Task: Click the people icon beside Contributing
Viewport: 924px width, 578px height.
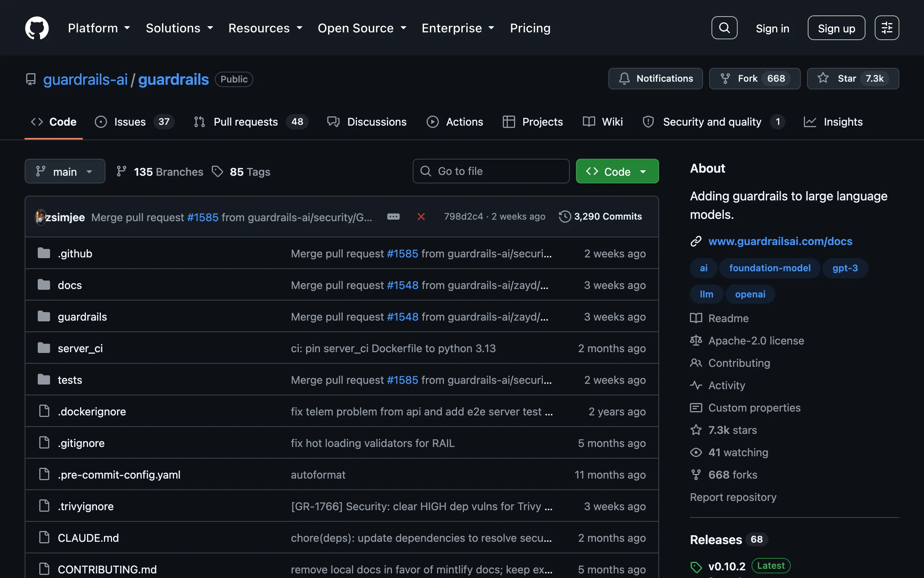Action: pos(696,363)
